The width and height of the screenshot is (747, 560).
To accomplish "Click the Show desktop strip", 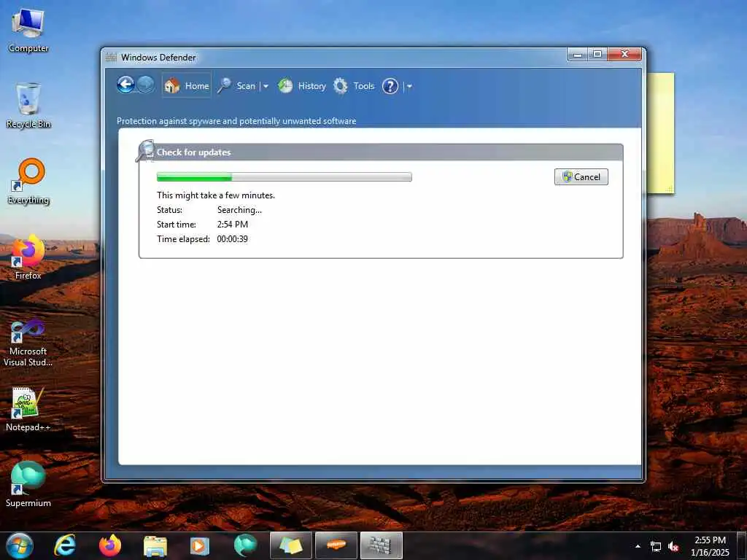I will pos(743,546).
